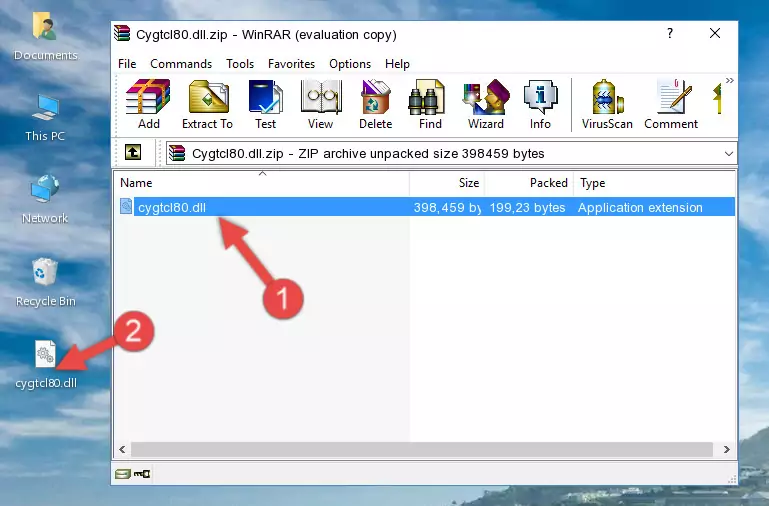This screenshot has height=506, width=769.
Task: Click the Add archive toolbar icon
Action: click(148, 104)
